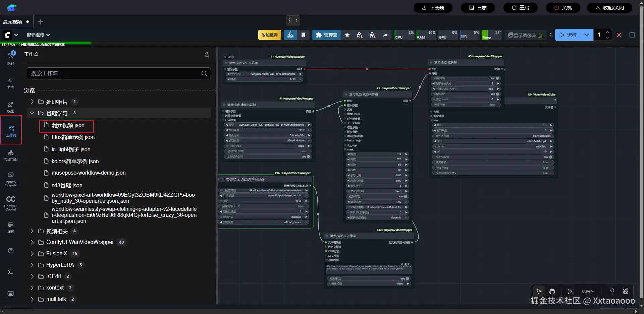This screenshot has width=644, height=314.
Task: Open the Run button dropdown arrow
Action: (586, 35)
